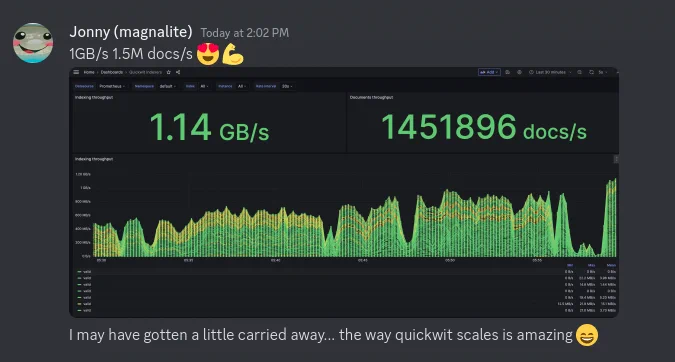Click the refresh dashboard icon

[591, 72]
